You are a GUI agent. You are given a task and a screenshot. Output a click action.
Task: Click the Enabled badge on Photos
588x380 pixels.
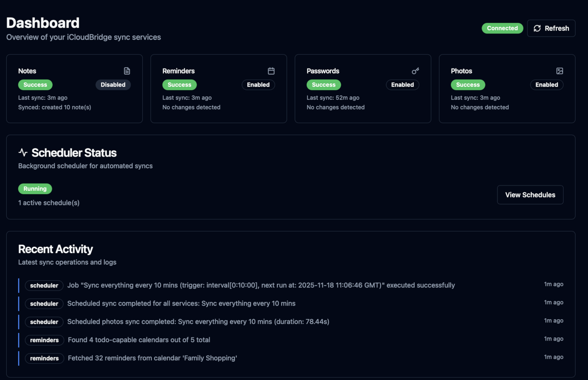[547, 85]
